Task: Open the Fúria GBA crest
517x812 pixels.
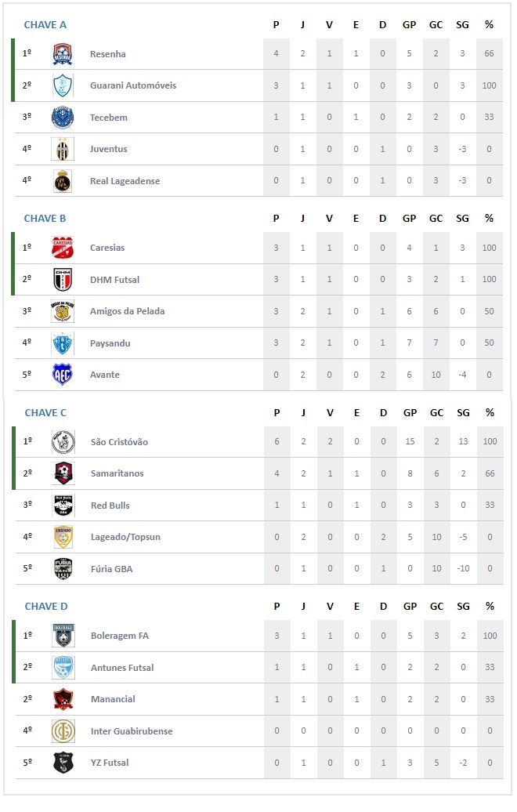Action: (x=63, y=568)
